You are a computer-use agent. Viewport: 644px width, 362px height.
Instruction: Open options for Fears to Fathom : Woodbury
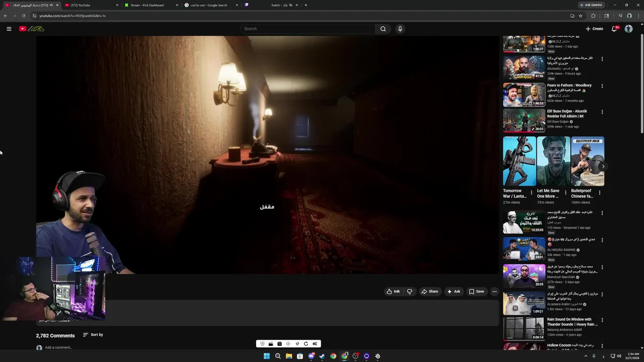coord(602,85)
